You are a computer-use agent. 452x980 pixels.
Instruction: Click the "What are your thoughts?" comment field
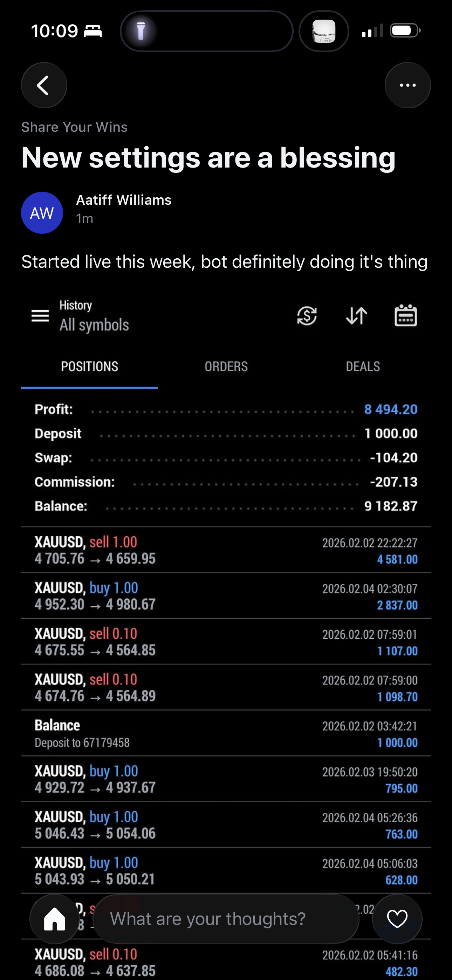pos(226,919)
